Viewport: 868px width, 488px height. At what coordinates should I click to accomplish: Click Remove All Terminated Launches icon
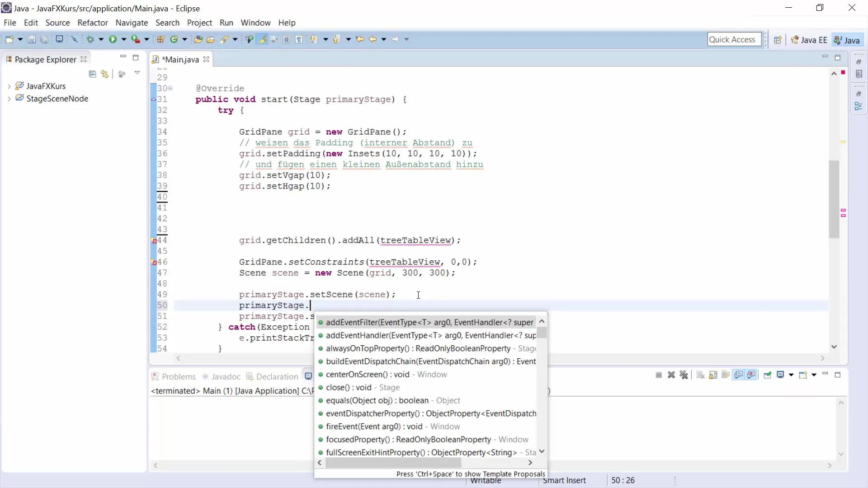[684, 375]
